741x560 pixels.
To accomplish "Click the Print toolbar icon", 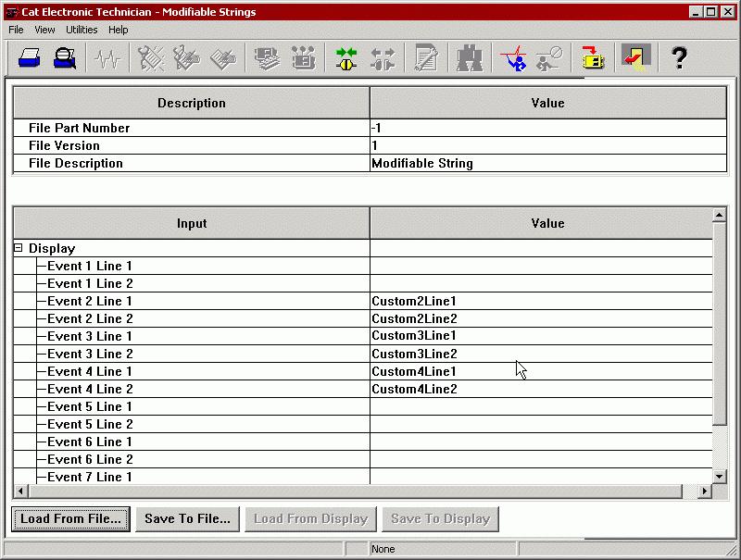I will point(30,58).
